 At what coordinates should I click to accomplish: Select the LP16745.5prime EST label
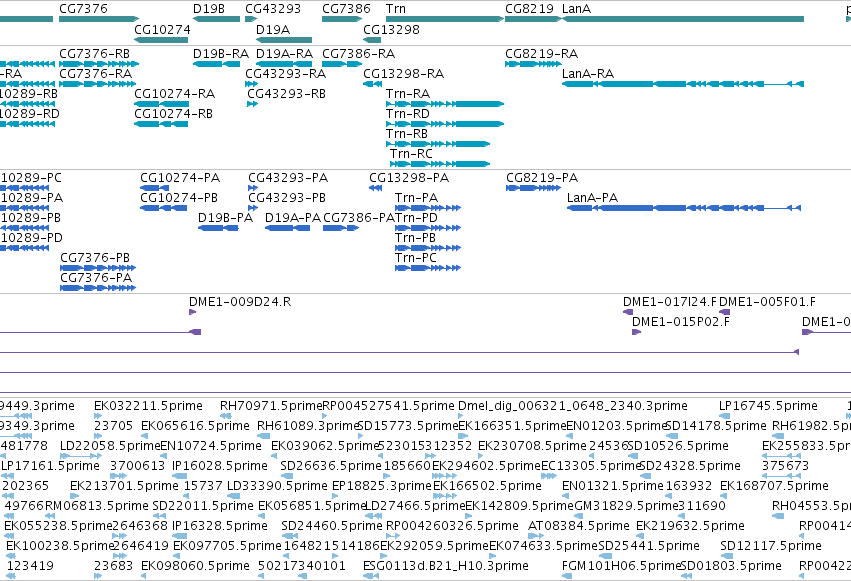(768, 406)
